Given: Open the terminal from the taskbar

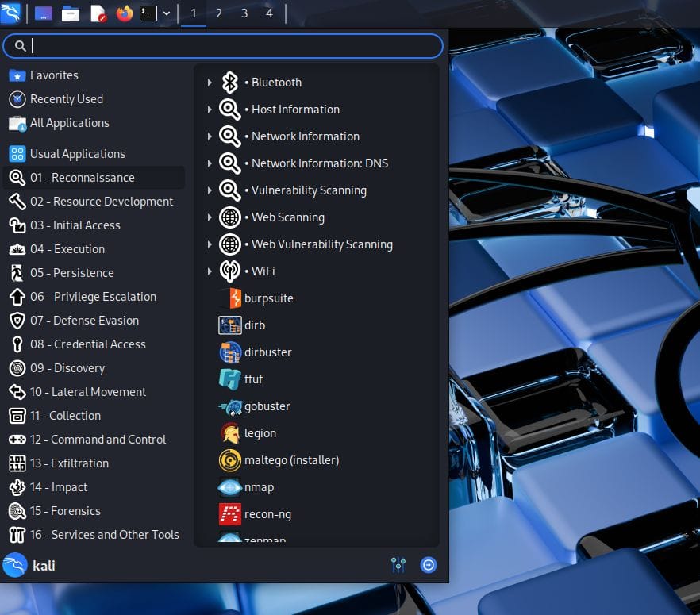Looking at the screenshot, I should pyautogui.click(x=148, y=13).
